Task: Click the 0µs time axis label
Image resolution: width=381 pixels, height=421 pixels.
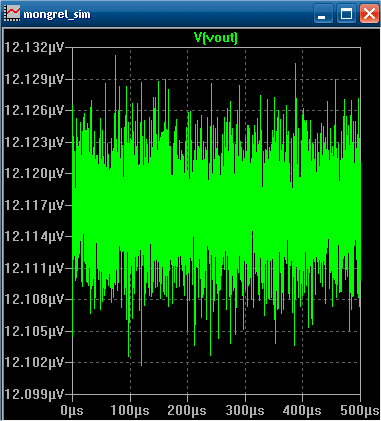Action: tap(72, 411)
